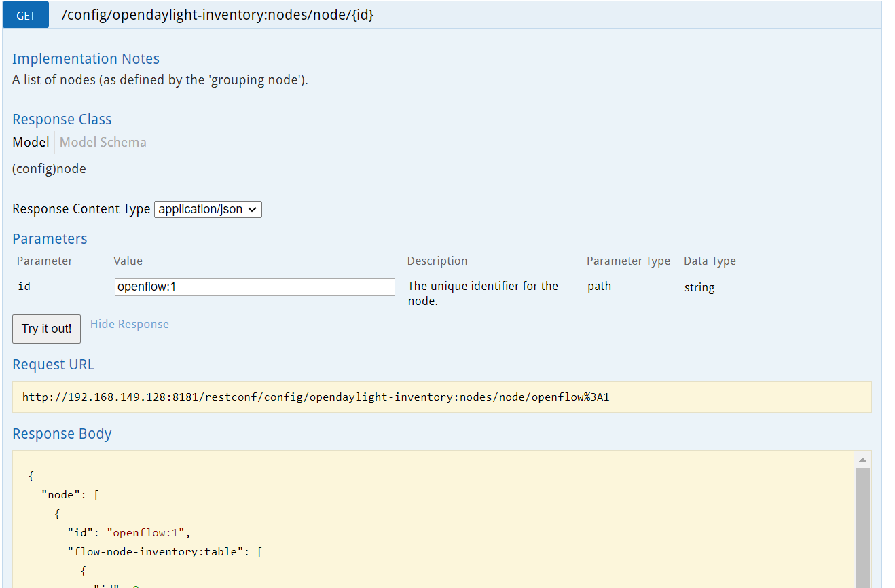Click the Parameters section heading
895x588 pixels.
point(50,238)
